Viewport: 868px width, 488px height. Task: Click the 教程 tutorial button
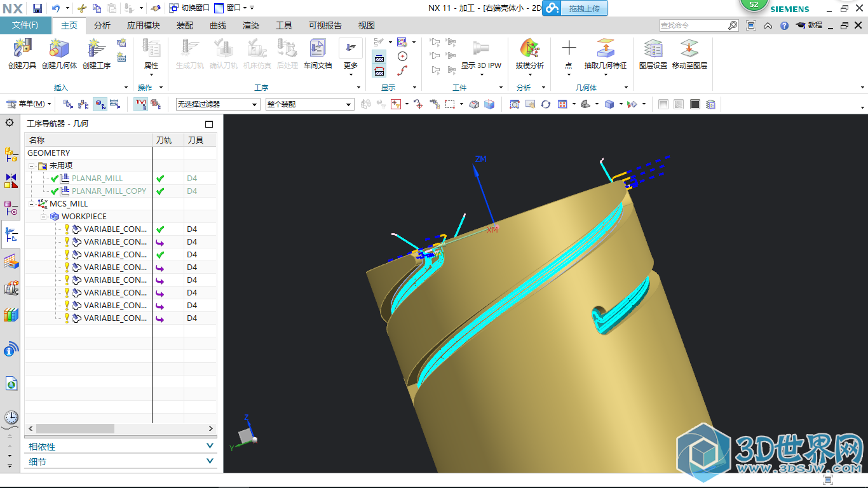808,25
